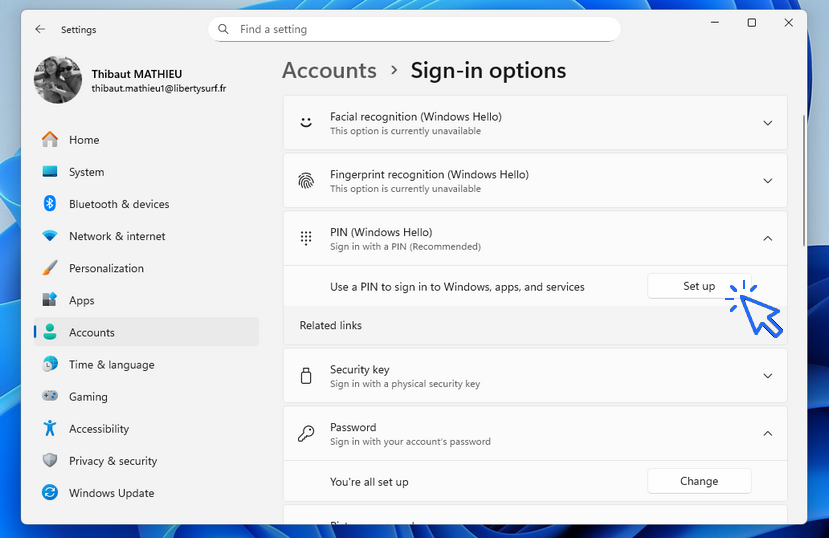Expand the Security key chevron
The height and width of the screenshot is (538, 829).
pos(768,376)
